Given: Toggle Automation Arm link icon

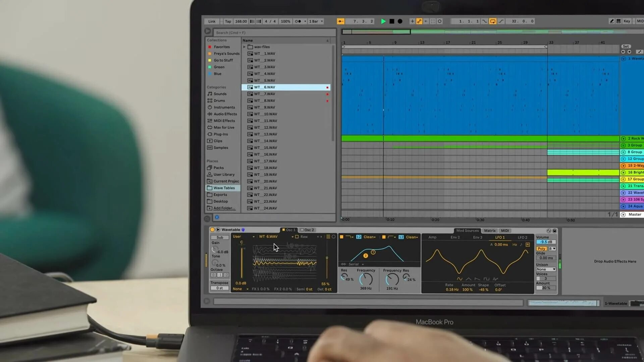Looking at the screenshot, I should [x=419, y=21].
